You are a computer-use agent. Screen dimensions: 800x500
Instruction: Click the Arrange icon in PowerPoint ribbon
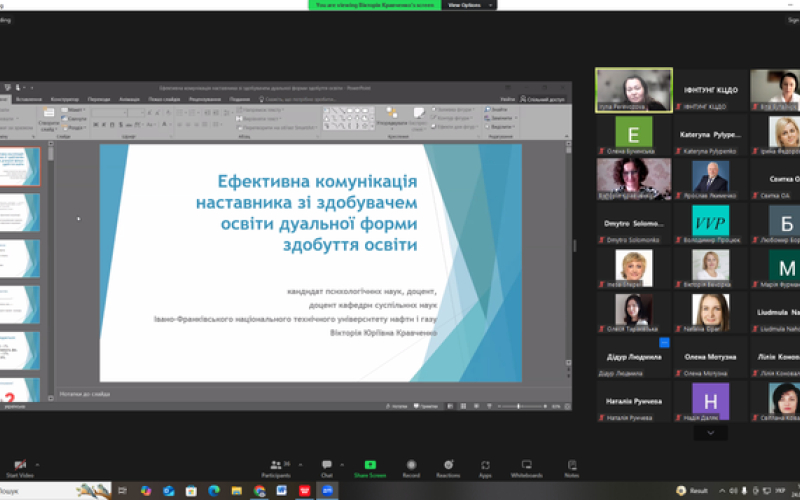(x=392, y=113)
